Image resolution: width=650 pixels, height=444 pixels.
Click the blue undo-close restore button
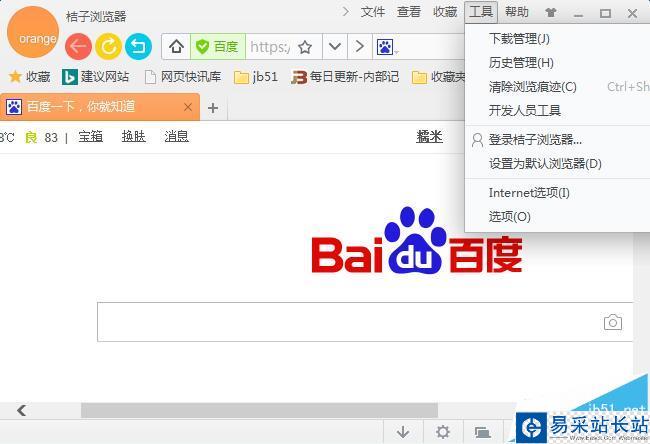138,46
